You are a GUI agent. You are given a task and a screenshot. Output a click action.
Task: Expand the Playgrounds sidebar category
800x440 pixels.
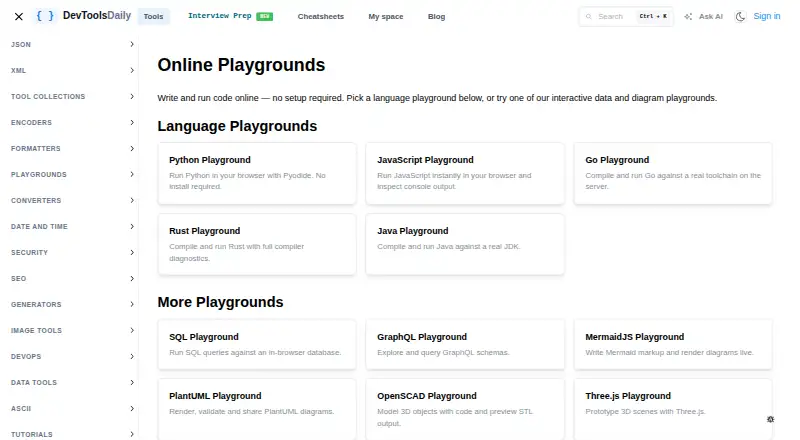72,175
